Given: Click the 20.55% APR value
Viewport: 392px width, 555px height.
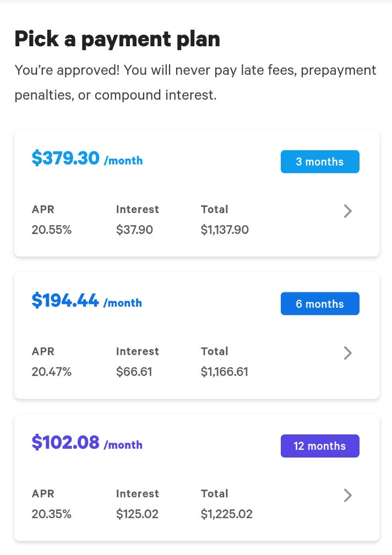Looking at the screenshot, I should [x=52, y=230].
